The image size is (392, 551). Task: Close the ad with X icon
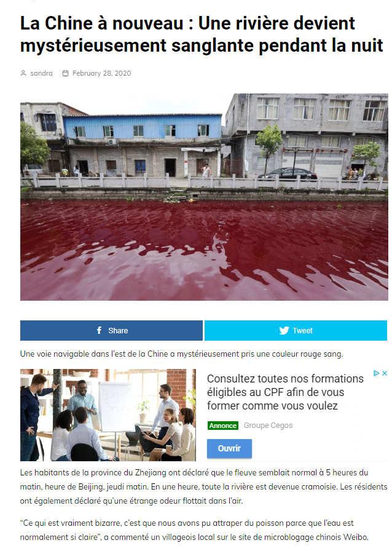(x=385, y=373)
